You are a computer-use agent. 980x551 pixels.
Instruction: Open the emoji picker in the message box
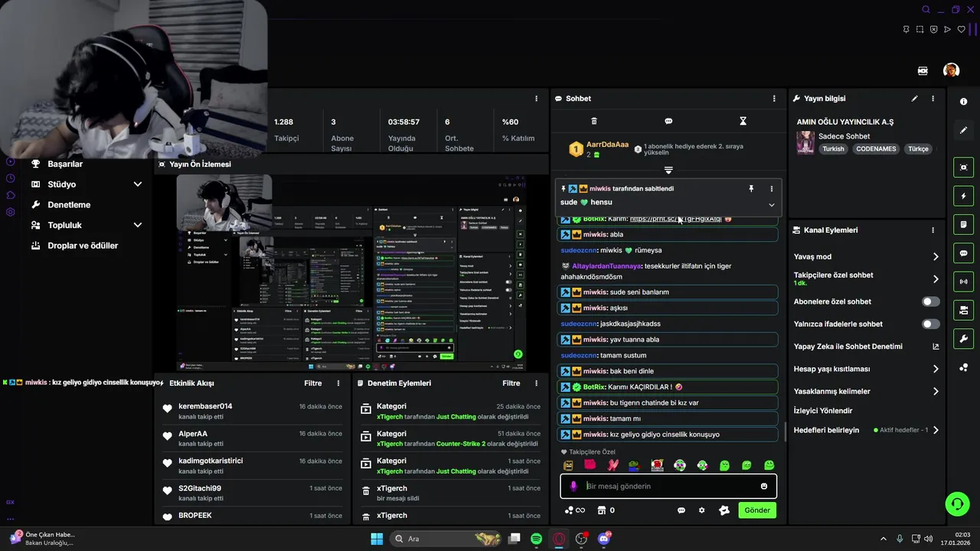click(x=764, y=486)
